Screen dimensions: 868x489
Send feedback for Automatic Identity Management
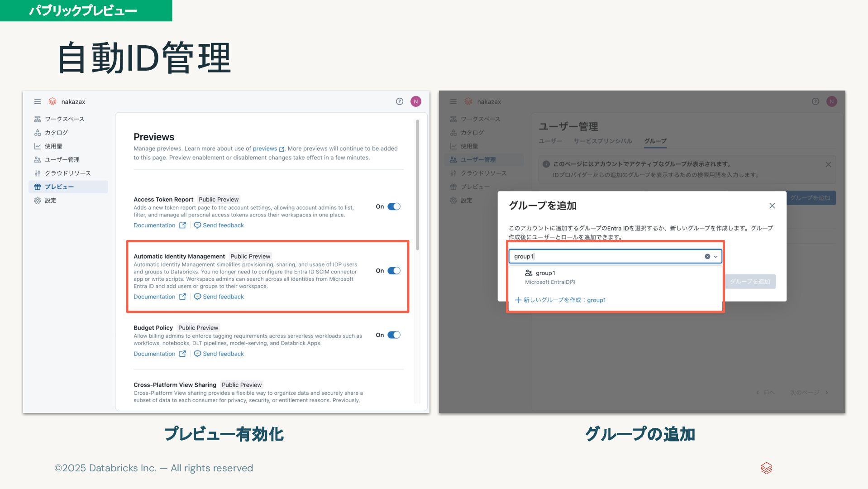click(x=223, y=297)
